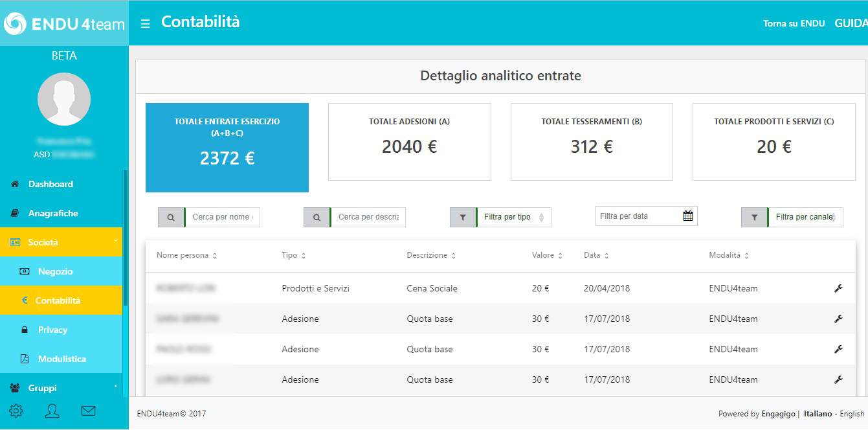The width and height of the screenshot is (868, 430).
Task: Expand the Gruppi sidebar section
Action: click(61, 388)
